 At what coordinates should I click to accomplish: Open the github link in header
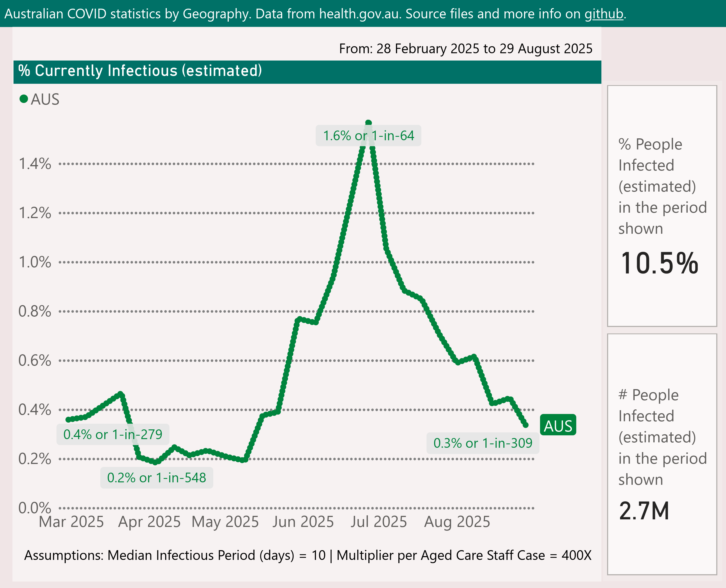pos(604,14)
